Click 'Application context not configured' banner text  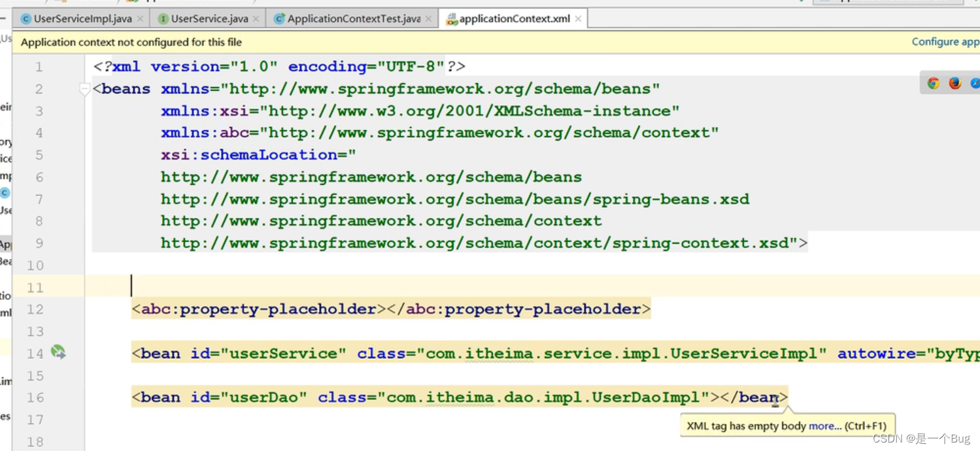(131, 42)
